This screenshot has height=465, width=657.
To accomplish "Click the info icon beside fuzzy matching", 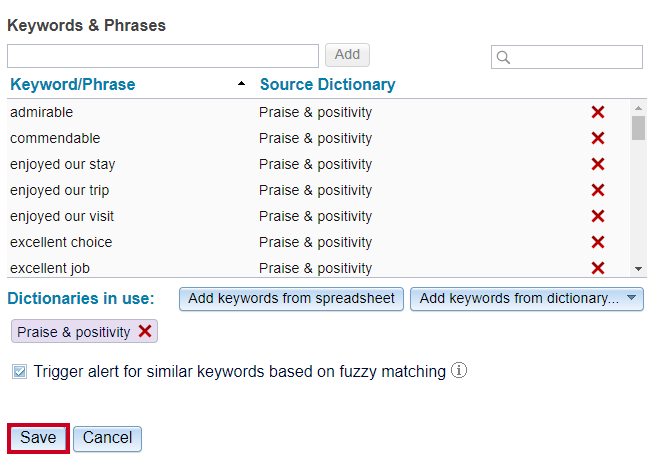I will coord(459,370).
